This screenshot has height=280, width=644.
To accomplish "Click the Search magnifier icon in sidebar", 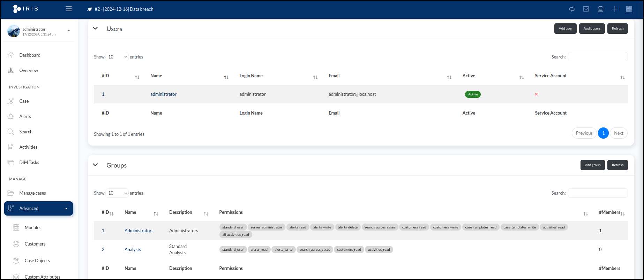I will 11,132.
